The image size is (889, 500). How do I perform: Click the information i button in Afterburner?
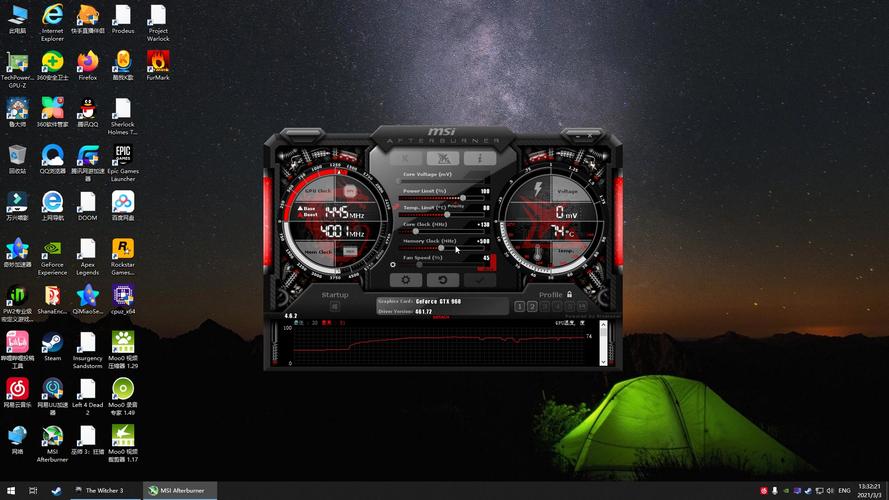pos(480,158)
